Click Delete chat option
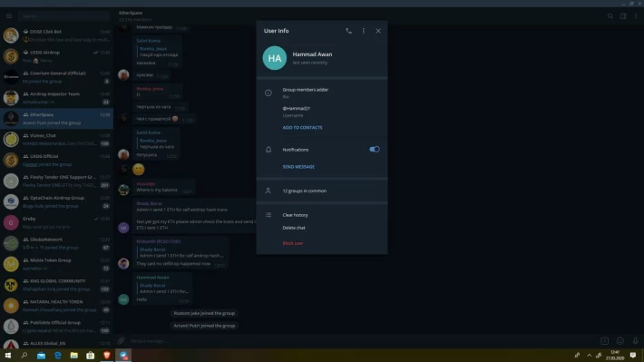 (294, 228)
